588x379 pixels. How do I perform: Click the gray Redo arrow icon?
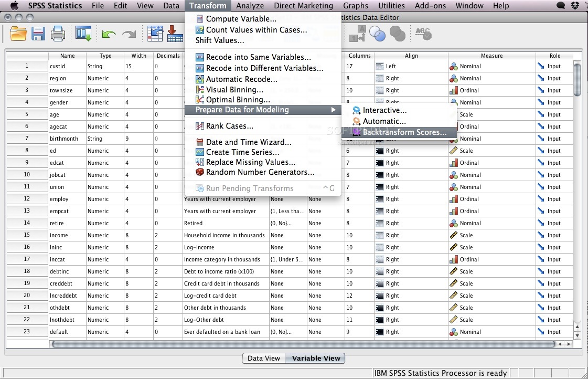point(129,34)
